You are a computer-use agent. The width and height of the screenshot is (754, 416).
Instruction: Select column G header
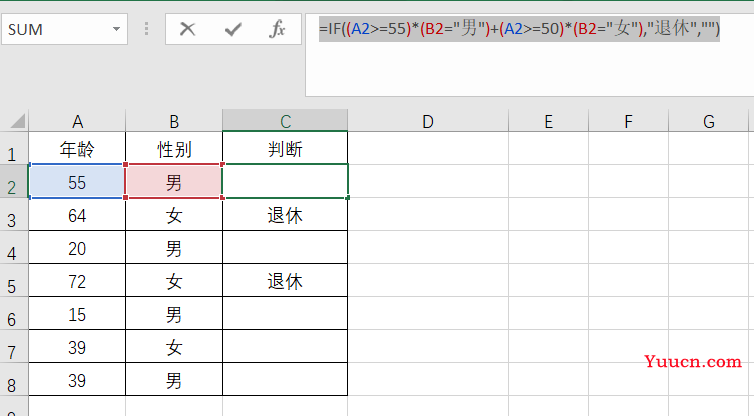708,122
